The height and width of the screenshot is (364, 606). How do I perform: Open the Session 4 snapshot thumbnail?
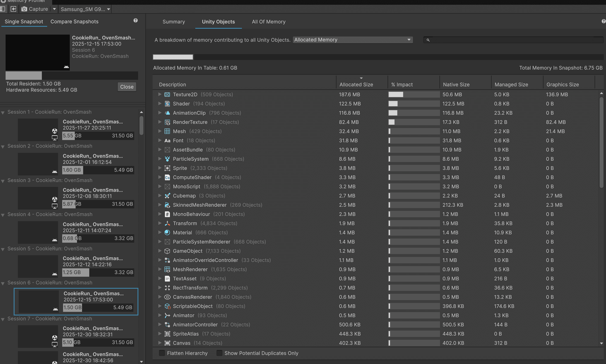pyautogui.click(x=38, y=232)
